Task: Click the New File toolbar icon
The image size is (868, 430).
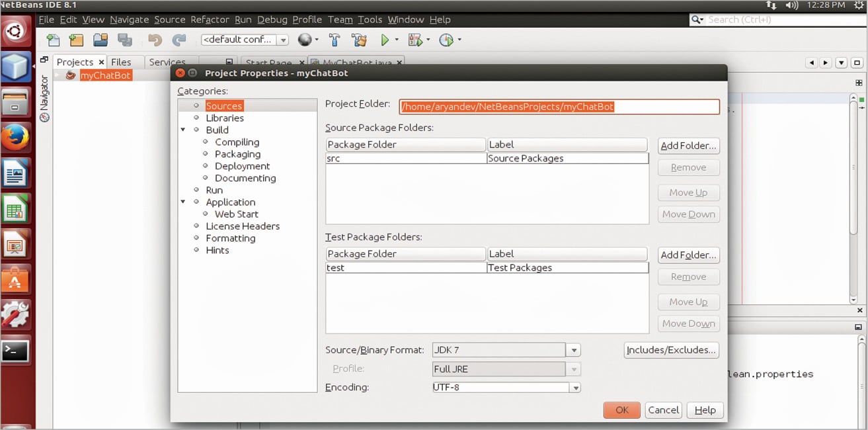Action: point(53,40)
